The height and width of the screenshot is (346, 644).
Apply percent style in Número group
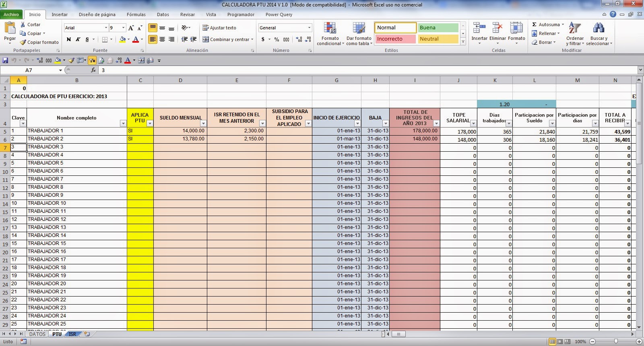coord(277,39)
